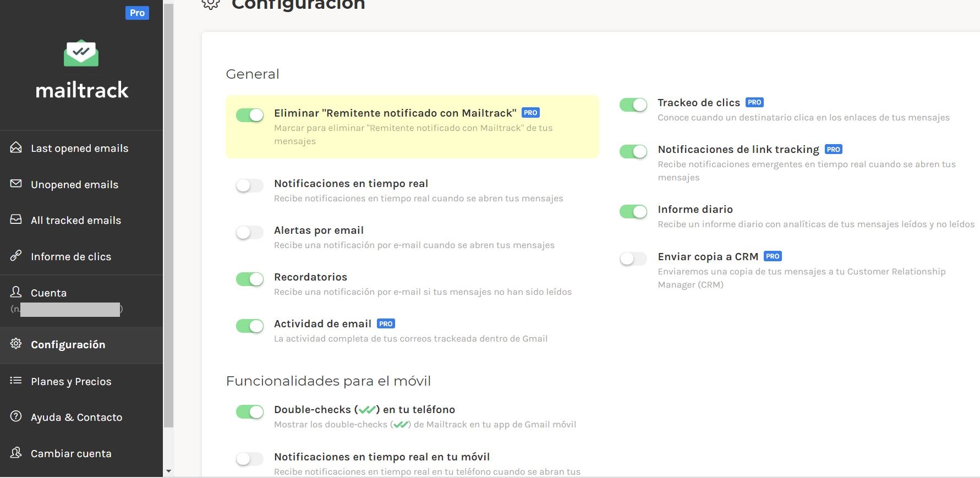The image size is (980, 478).
Task: Click the gear icon by the page title
Action: click(x=211, y=3)
